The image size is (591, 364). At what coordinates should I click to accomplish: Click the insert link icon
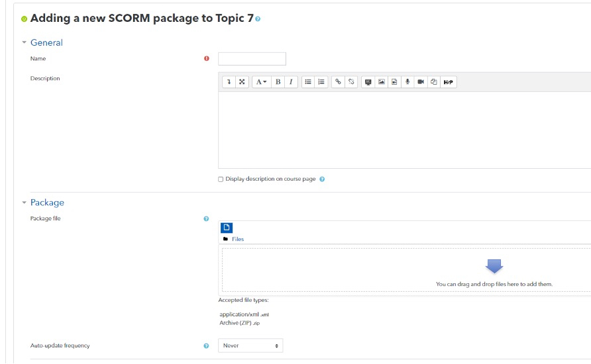pyautogui.click(x=338, y=82)
